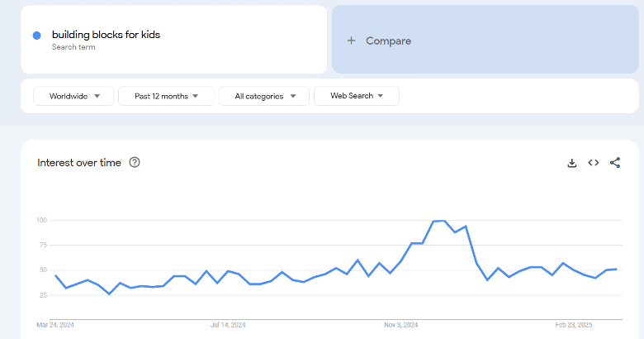Open the Worldwide region dropdown

click(73, 96)
